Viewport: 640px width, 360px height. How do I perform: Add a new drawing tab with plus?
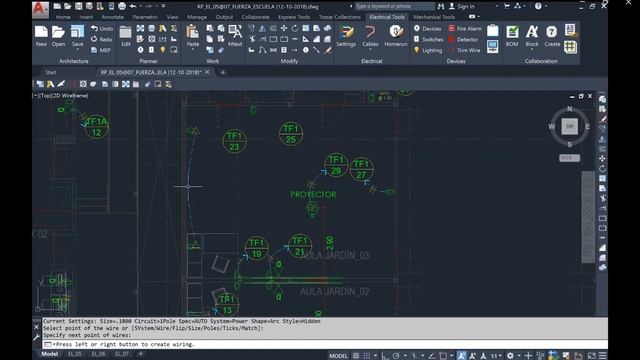coord(223,72)
